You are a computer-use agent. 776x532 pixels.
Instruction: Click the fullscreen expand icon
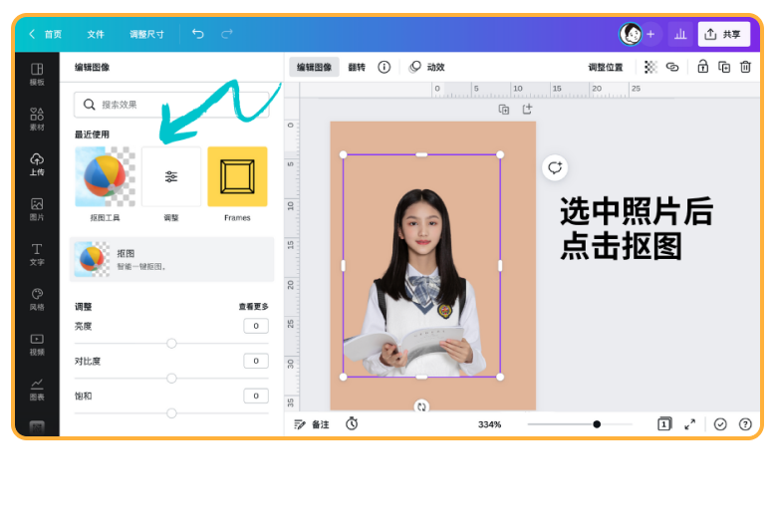point(690,424)
